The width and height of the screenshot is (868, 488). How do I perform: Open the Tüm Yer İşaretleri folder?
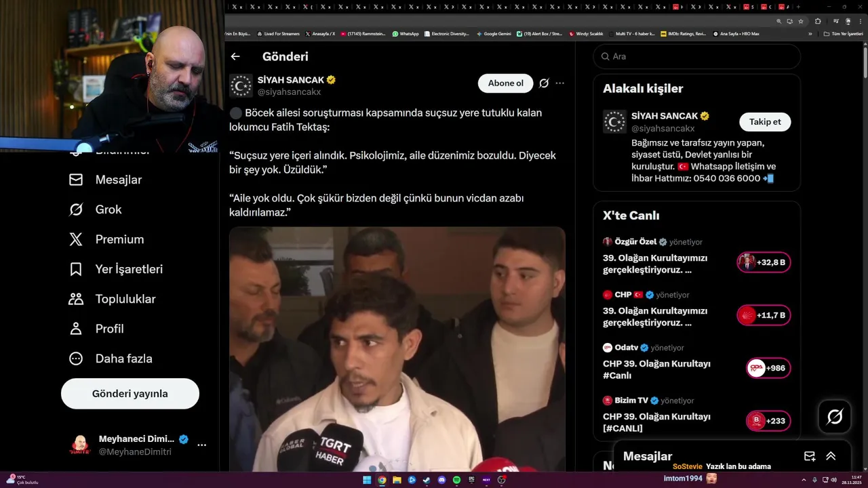843,33
